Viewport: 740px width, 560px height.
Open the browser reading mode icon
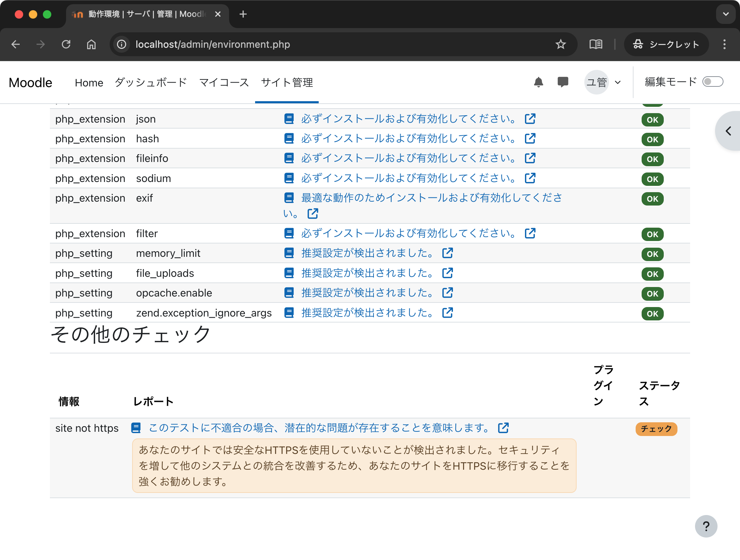[x=596, y=44]
